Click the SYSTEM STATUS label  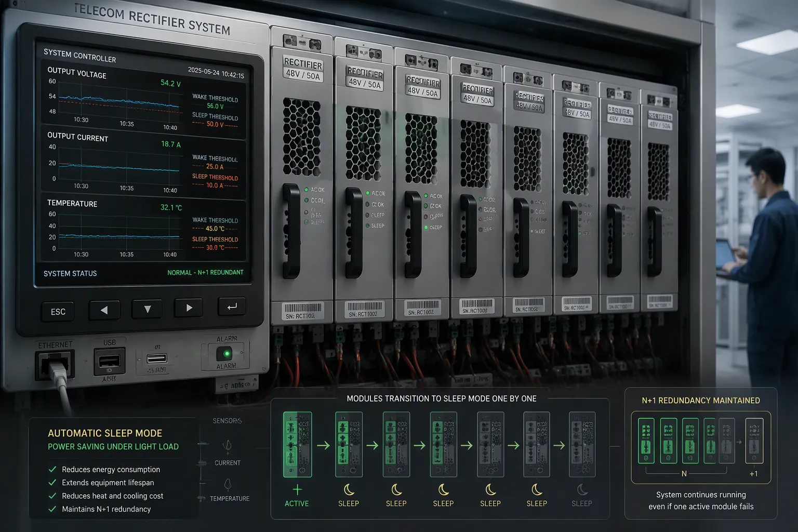pyautogui.click(x=70, y=273)
